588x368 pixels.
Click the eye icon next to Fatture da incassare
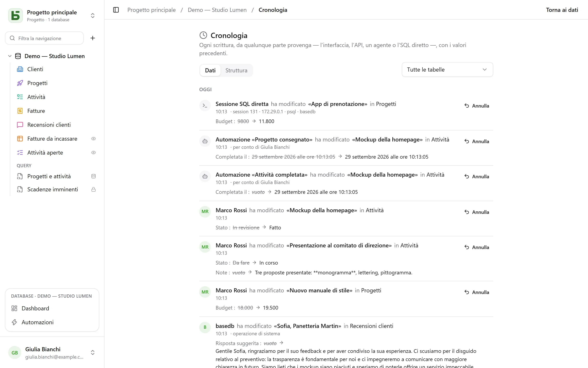coord(94,138)
